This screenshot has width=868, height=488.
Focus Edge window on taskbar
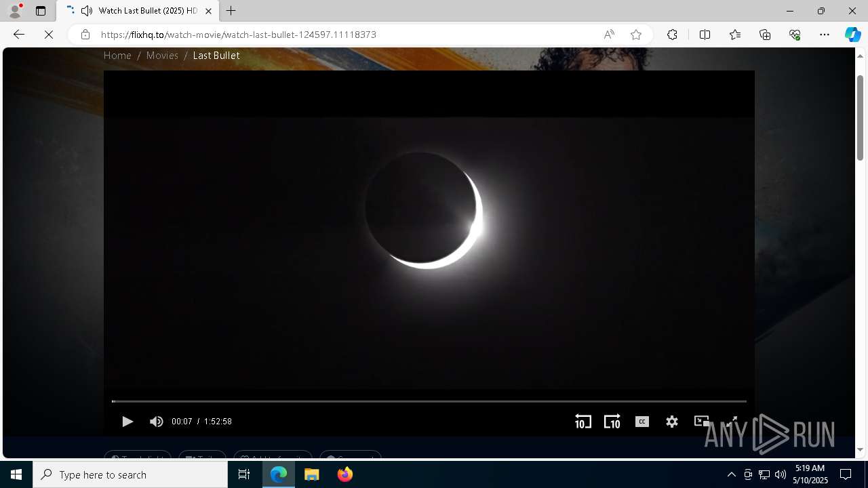point(279,474)
